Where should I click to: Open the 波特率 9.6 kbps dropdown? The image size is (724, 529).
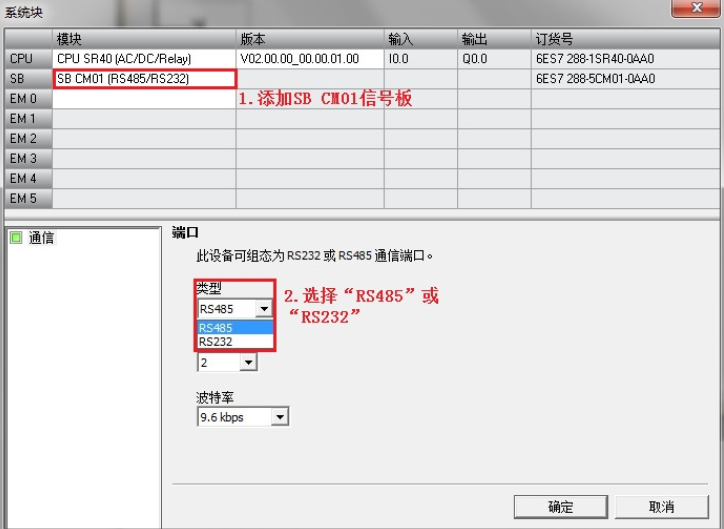tap(280, 417)
